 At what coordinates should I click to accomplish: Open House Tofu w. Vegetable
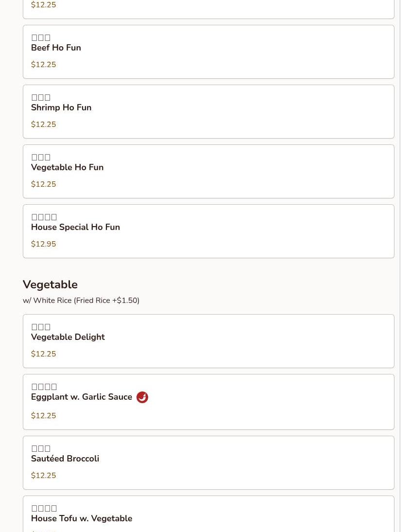[x=208, y=514]
